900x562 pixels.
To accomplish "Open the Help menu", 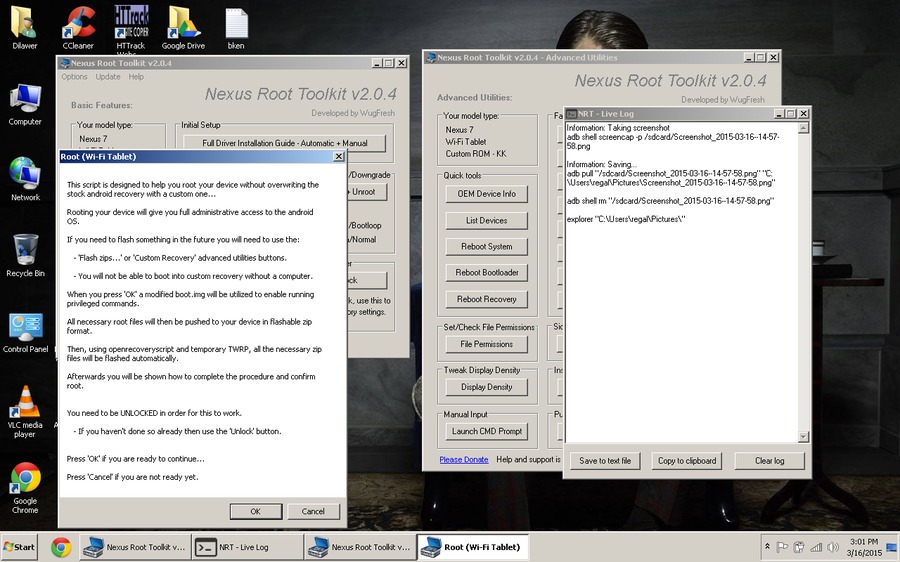I will point(136,77).
